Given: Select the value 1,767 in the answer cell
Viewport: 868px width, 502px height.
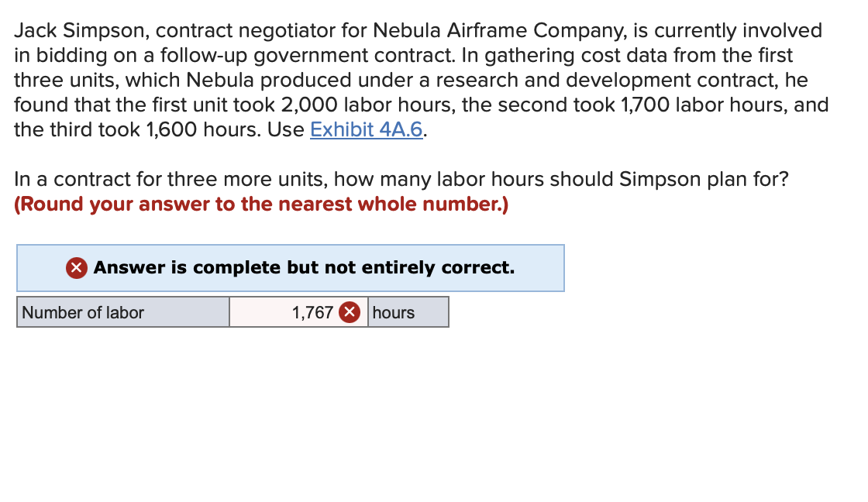Looking at the screenshot, I should (x=310, y=312).
